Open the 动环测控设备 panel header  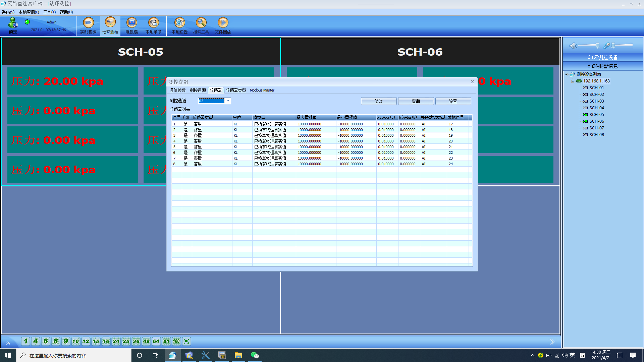point(603,57)
